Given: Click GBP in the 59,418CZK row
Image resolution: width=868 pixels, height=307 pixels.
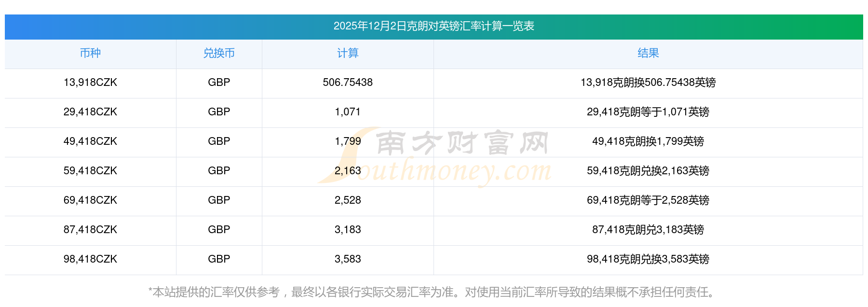Looking at the screenshot, I should pos(219,171).
